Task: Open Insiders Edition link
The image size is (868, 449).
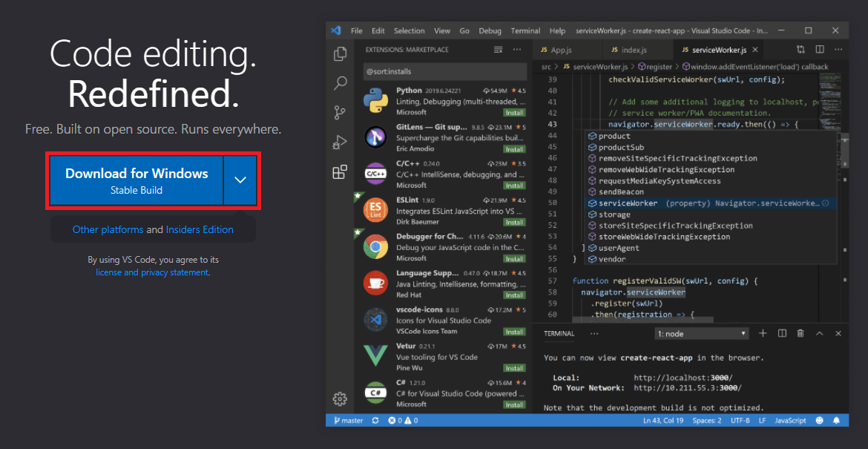Action: pos(200,229)
